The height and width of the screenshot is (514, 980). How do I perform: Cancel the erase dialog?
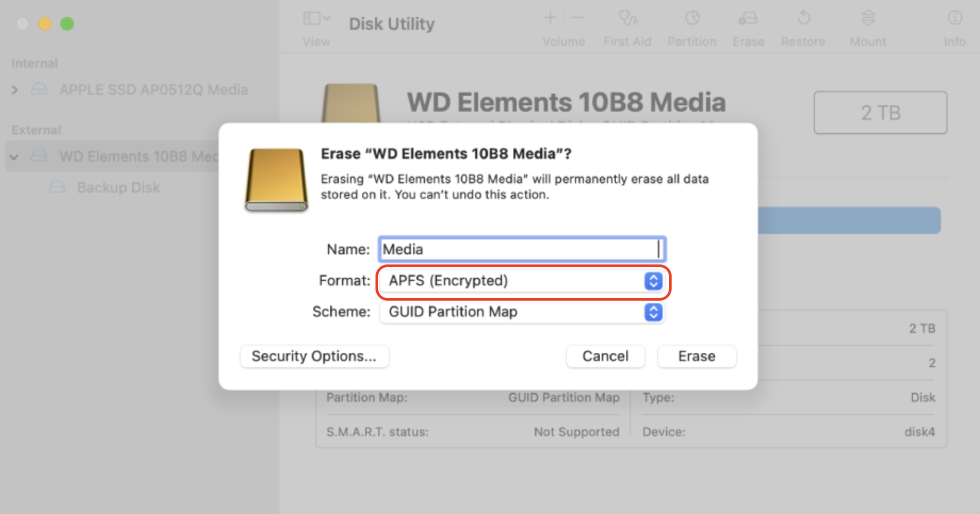pos(605,356)
